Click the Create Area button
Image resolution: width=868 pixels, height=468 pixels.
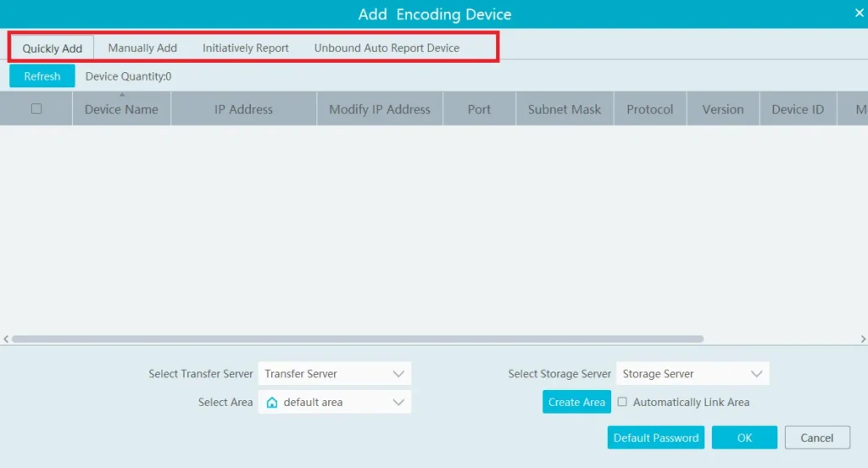coord(576,403)
